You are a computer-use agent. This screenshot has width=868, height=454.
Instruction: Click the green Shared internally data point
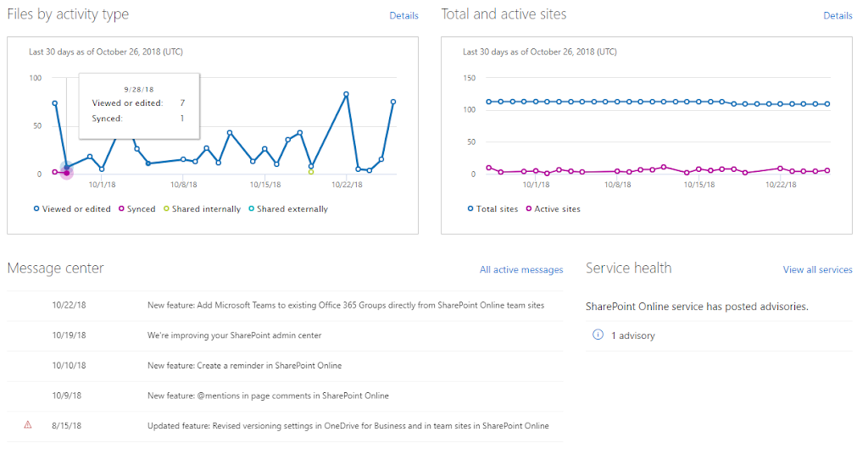click(x=311, y=172)
